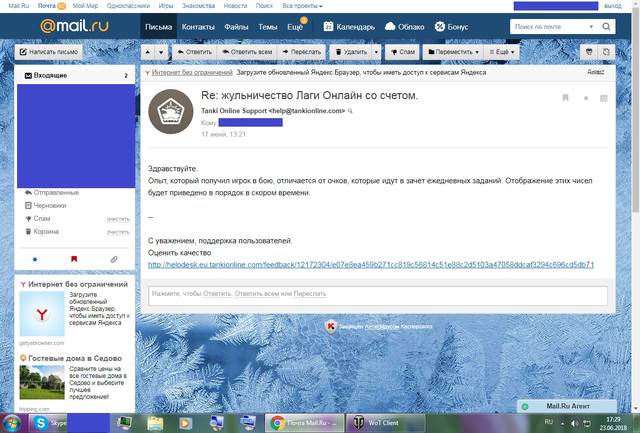Open Мой Мир in top bar
Viewport: 640px width, 433px height.
85,6
